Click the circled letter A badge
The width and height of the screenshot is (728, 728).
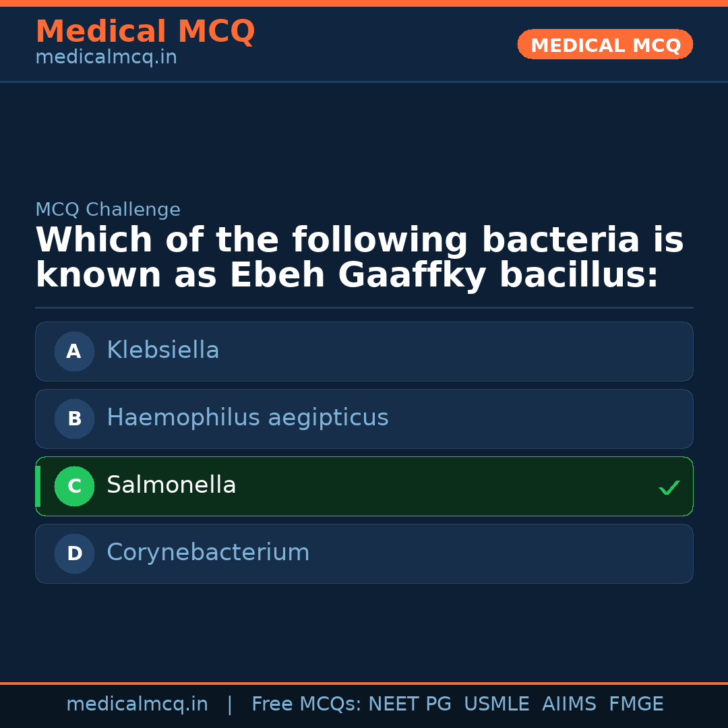coord(74,351)
